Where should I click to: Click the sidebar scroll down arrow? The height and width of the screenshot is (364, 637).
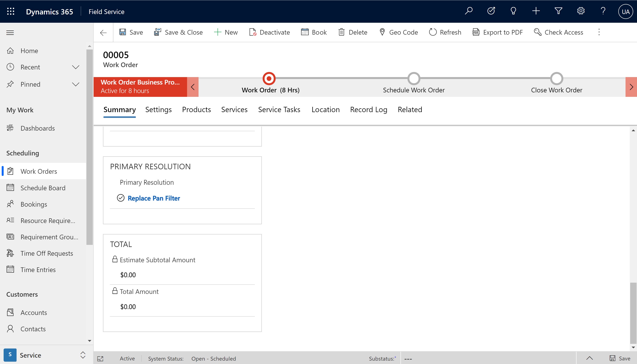coord(89,341)
